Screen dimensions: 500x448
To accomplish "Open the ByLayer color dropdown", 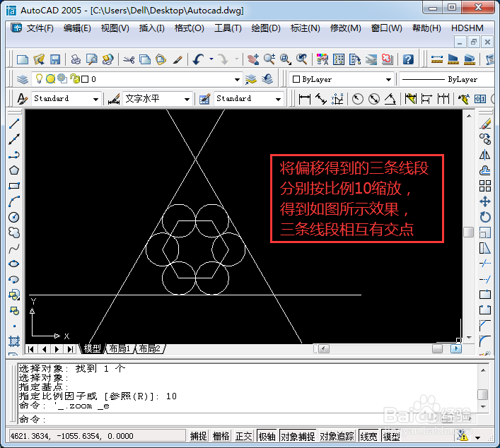I will pyautogui.click(x=388, y=79).
